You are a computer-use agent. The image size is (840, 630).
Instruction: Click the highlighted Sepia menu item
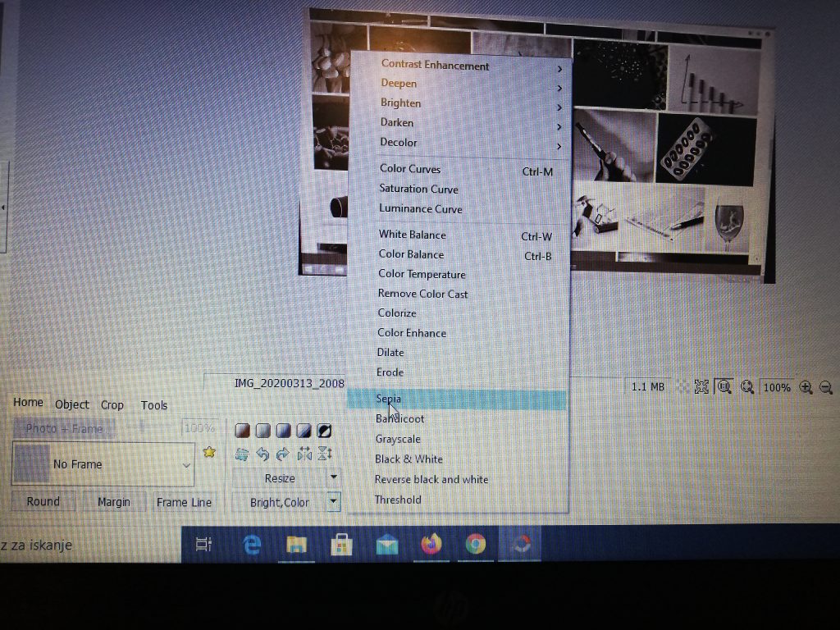pos(456,399)
